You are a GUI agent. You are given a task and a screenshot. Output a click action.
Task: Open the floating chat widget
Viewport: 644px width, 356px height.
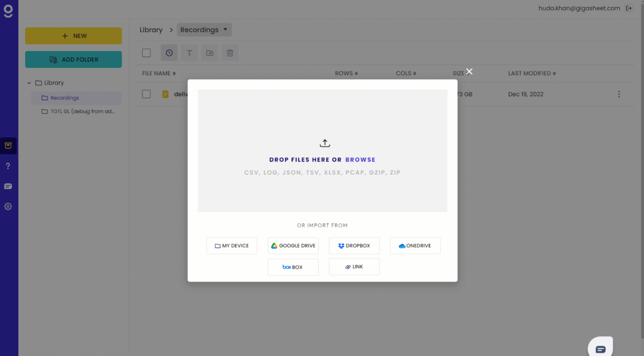coord(600,348)
